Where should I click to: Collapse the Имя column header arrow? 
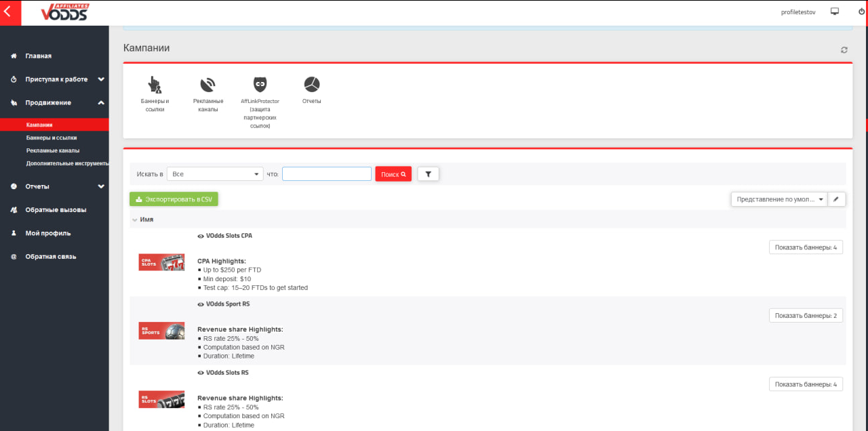(x=134, y=220)
